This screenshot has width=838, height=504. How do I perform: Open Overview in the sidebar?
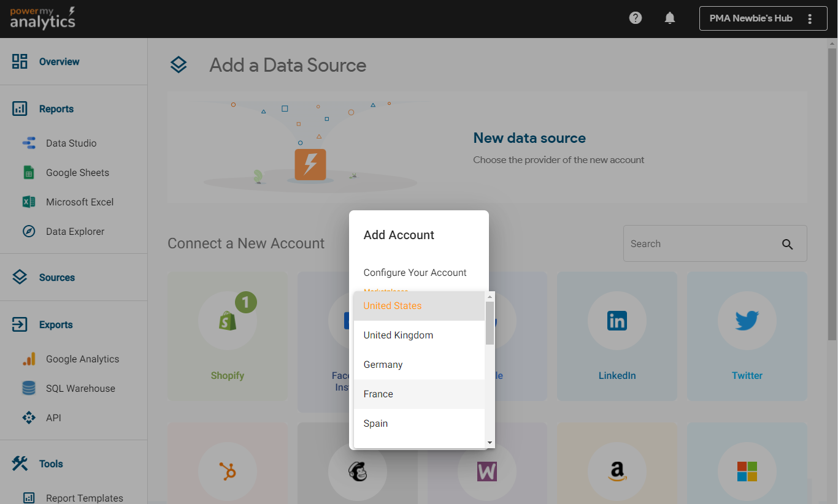(59, 62)
